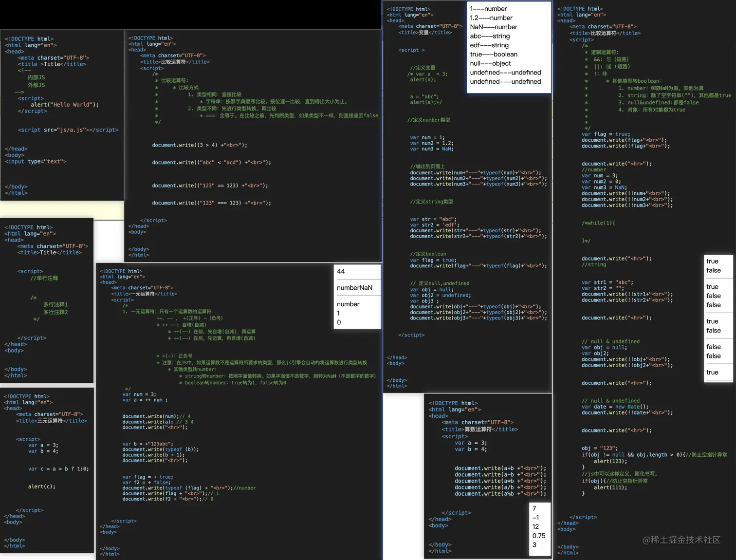Click the var flag = + true; line
The image size is (736, 560).
[x=148, y=477]
